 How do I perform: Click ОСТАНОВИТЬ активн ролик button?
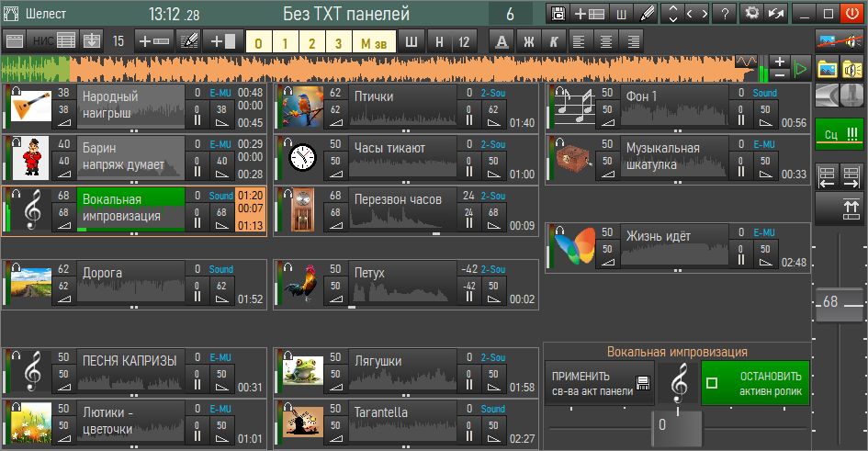click(x=756, y=384)
